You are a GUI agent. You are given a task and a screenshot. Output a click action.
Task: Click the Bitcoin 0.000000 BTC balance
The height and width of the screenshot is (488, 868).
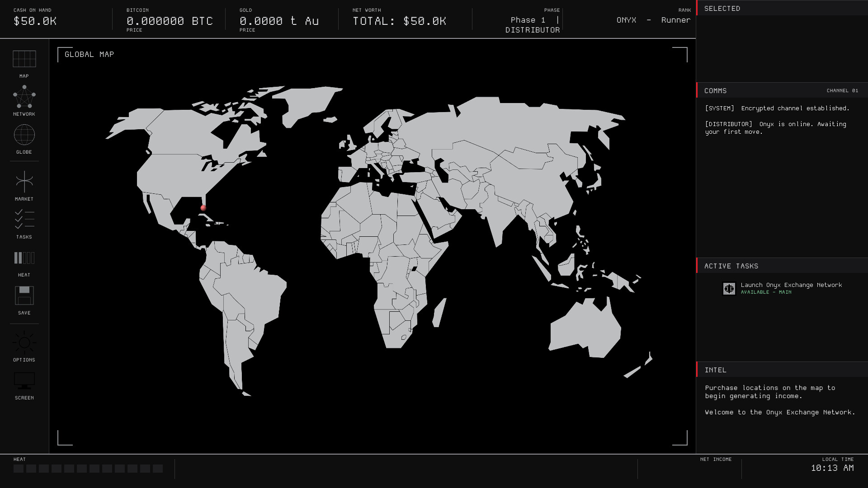coord(170,21)
